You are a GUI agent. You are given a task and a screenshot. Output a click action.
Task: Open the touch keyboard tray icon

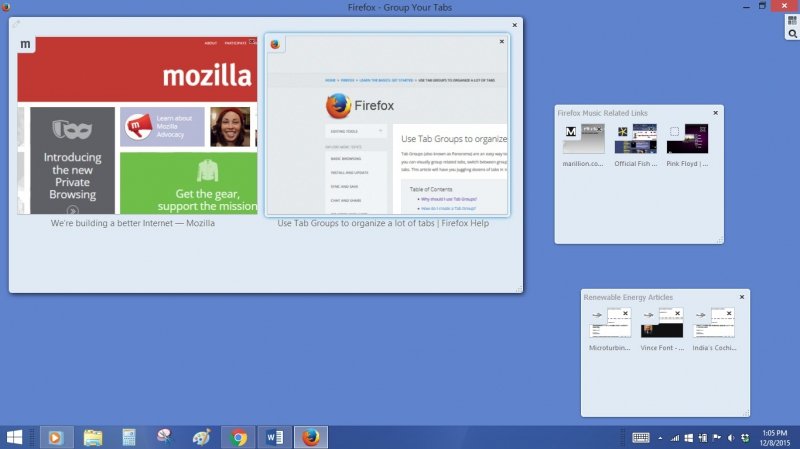641,438
